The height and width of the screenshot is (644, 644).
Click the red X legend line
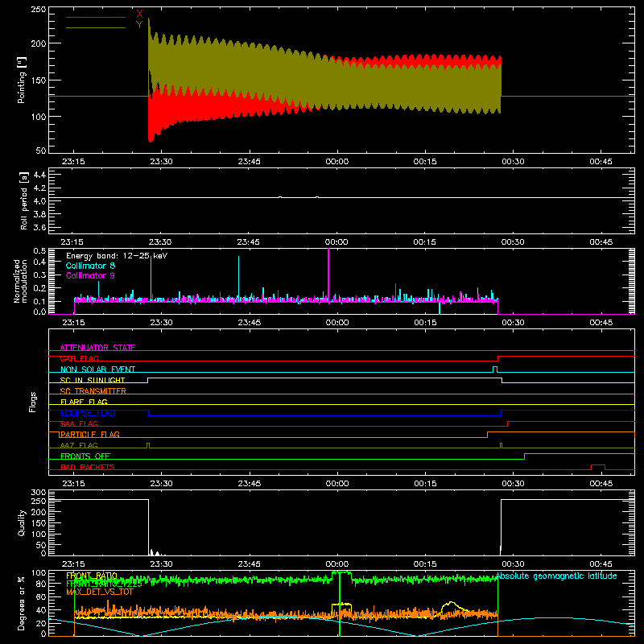tap(96, 17)
